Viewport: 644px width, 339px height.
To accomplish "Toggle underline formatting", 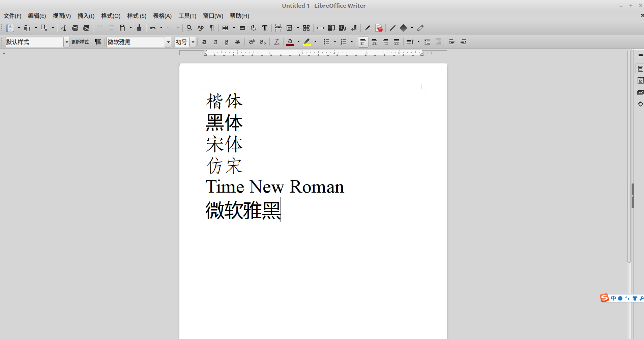I will pyautogui.click(x=227, y=42).
